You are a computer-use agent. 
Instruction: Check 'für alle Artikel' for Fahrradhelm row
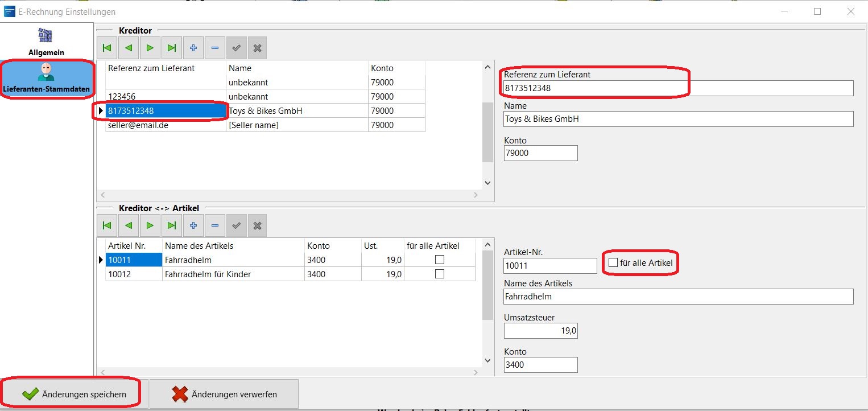439,260
